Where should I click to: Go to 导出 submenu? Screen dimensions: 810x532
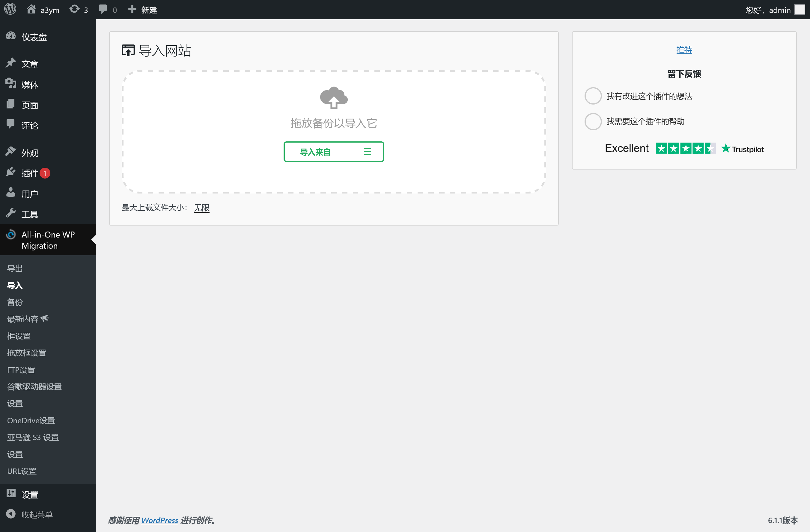(15, 268)
